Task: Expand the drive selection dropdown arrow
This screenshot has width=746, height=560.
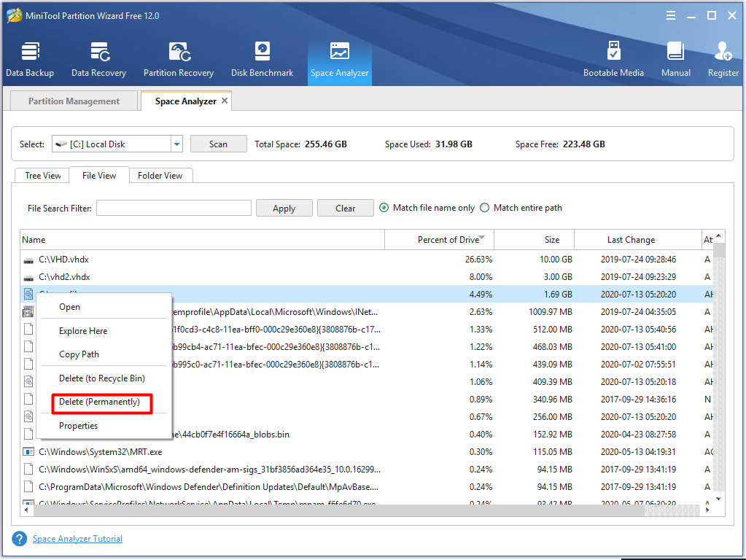Action: point(176,144)
